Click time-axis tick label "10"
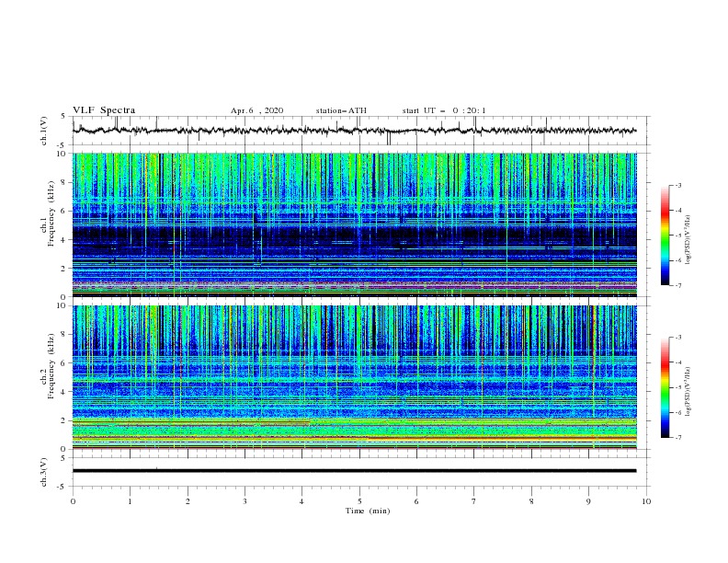This screenshot has height=563, width=728. [646, 501]
